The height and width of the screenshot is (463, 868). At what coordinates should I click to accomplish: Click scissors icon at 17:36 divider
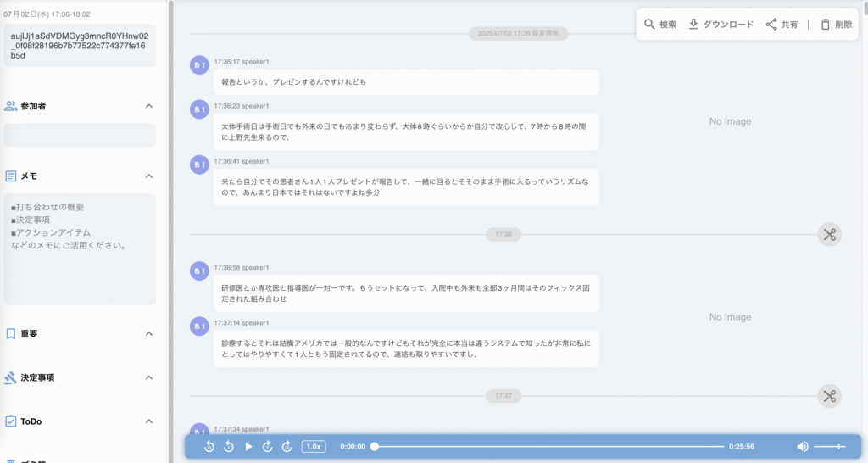click(829, 234)
